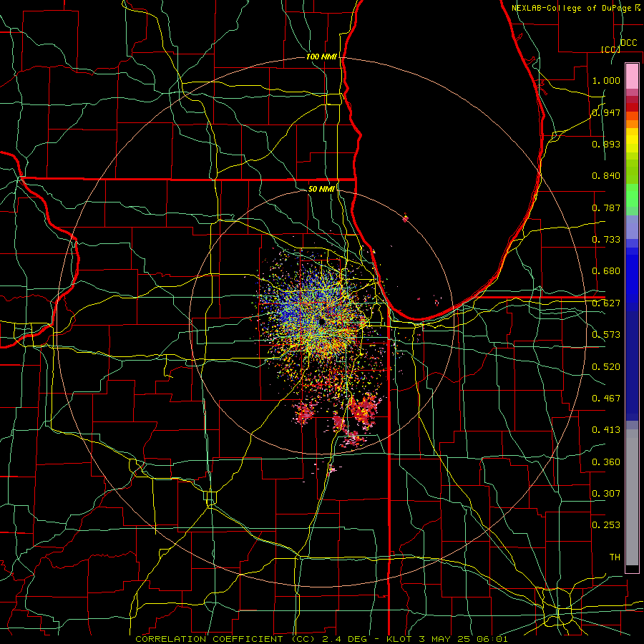This screenshot has width=644, height=644.
Task: Select the 0.253 legend value
Action: pos(606,525)
